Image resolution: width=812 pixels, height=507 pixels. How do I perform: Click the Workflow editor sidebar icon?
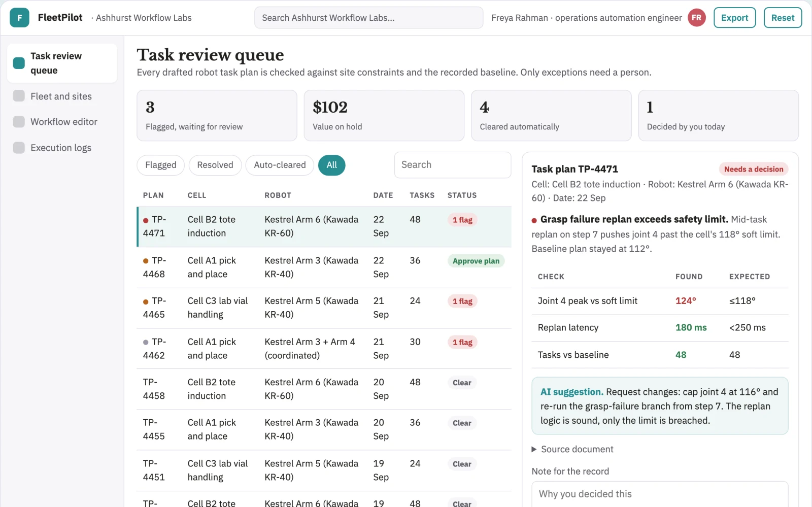[19, 122]
